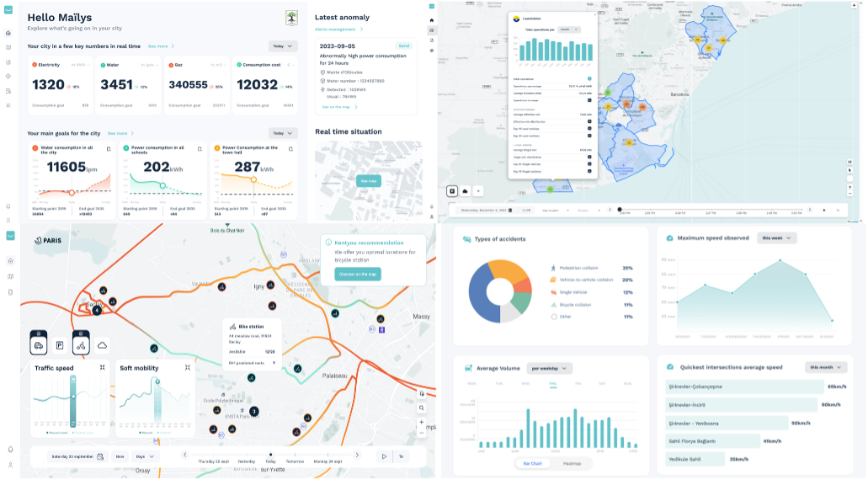This screenshot has height=480, width=868.
Task: Click the weather cloud layer icon
Action: pyautogui.click(x=102, y=344)
